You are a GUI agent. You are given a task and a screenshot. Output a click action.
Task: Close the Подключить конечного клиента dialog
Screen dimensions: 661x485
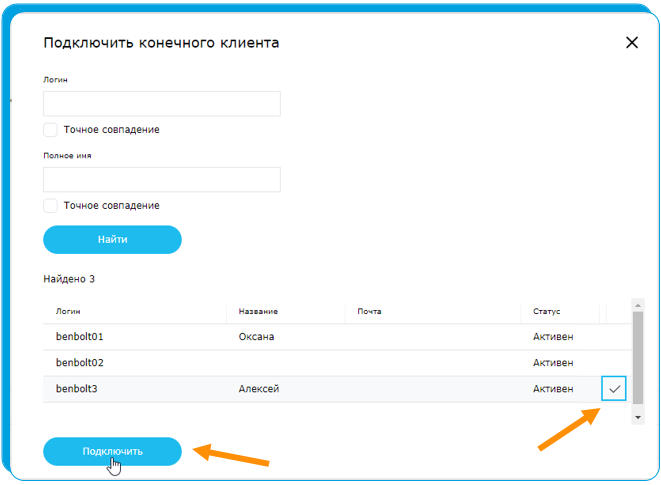click(x=631, y=43)
